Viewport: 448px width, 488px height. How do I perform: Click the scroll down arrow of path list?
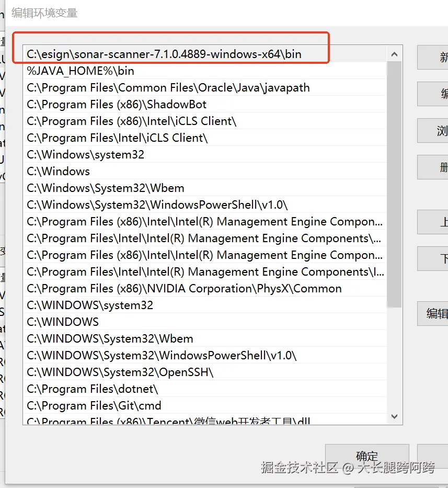[x=394, y=416]
